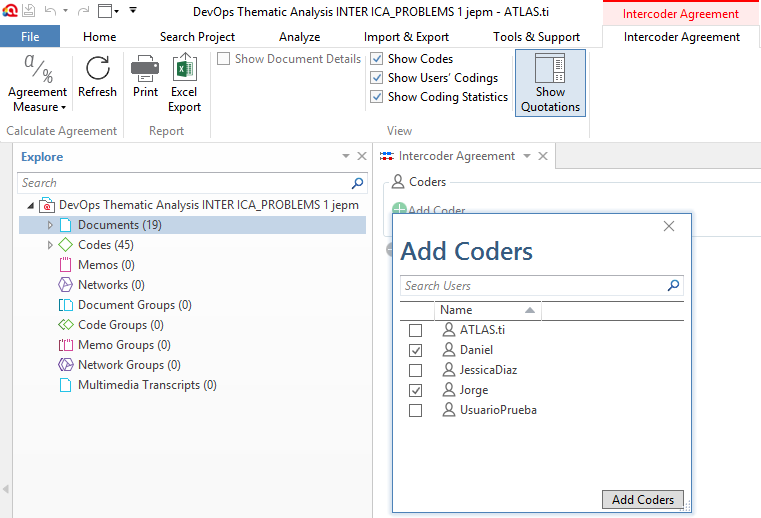Open the Agreement Measure dropdown
The image size is (761, 518).
click(37, 84)
